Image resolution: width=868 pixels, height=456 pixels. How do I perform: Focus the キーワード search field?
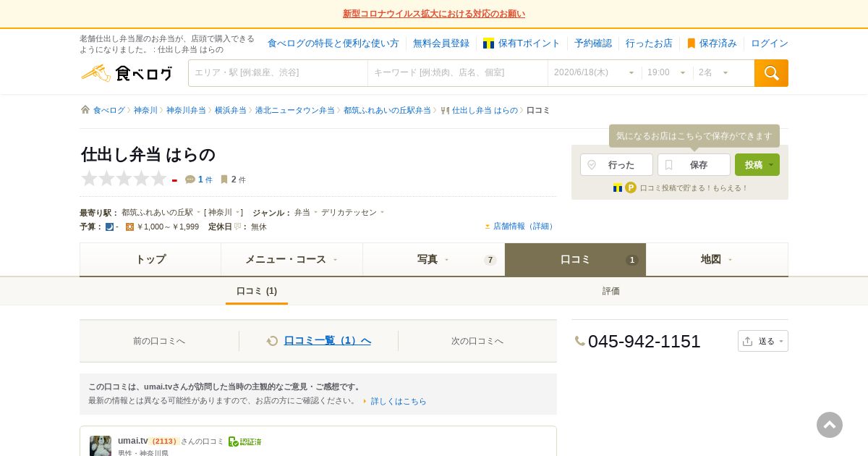458,73
